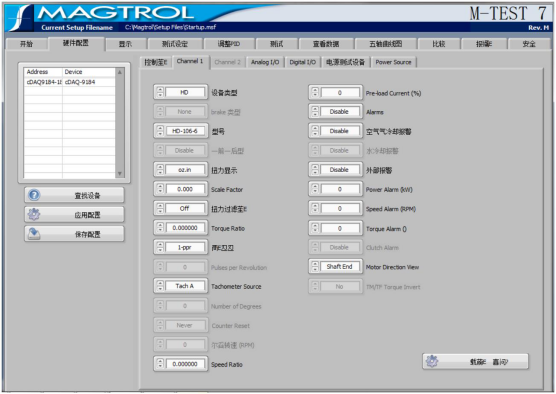
Task: Open the 电源测试设备 sub-tab
Action: coord(345,62)
